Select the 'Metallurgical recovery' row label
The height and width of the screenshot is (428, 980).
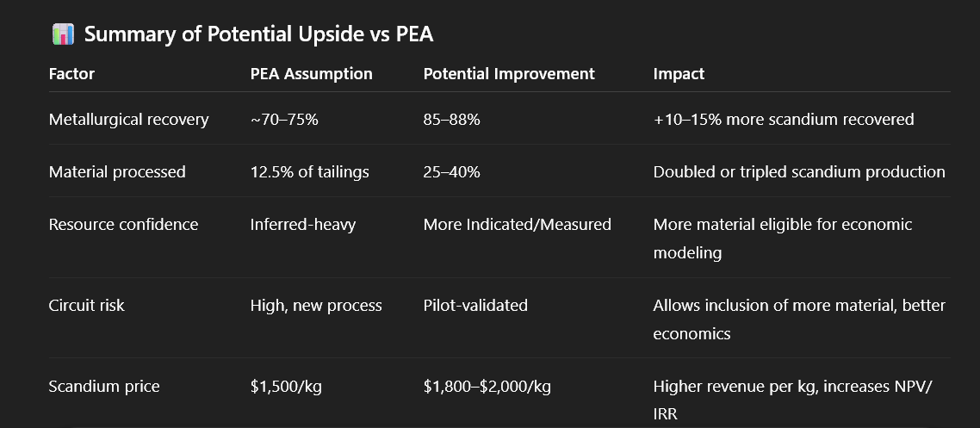click(128, 120)
